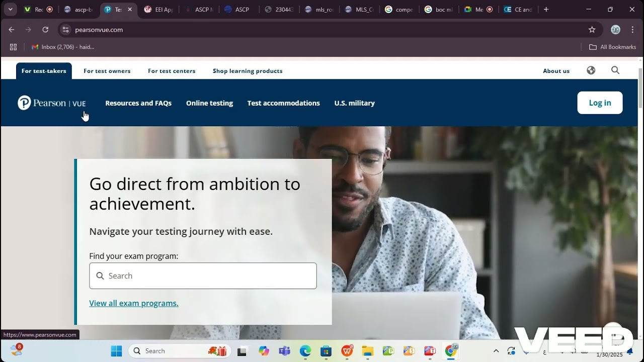Switch to the Google Meet tab
The width and height of the screenshot is (644, 362).
tap(478, 9)
